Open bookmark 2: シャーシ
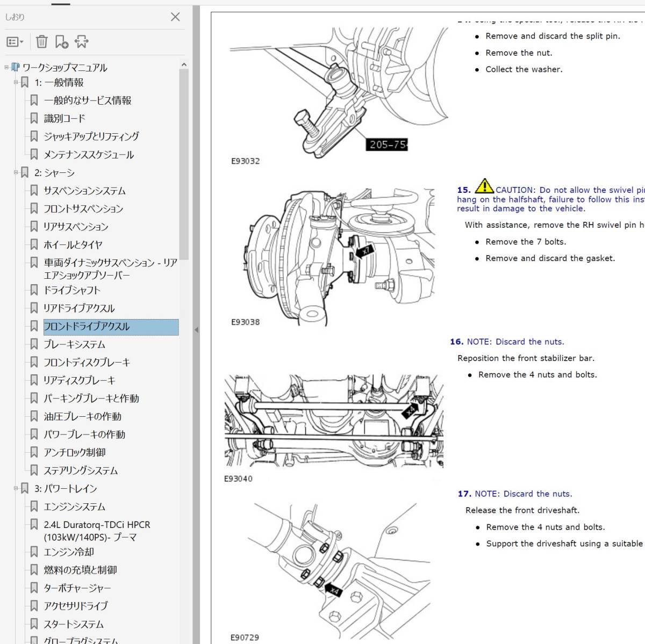This screenshot has width=645, height=644. (55, 173)
